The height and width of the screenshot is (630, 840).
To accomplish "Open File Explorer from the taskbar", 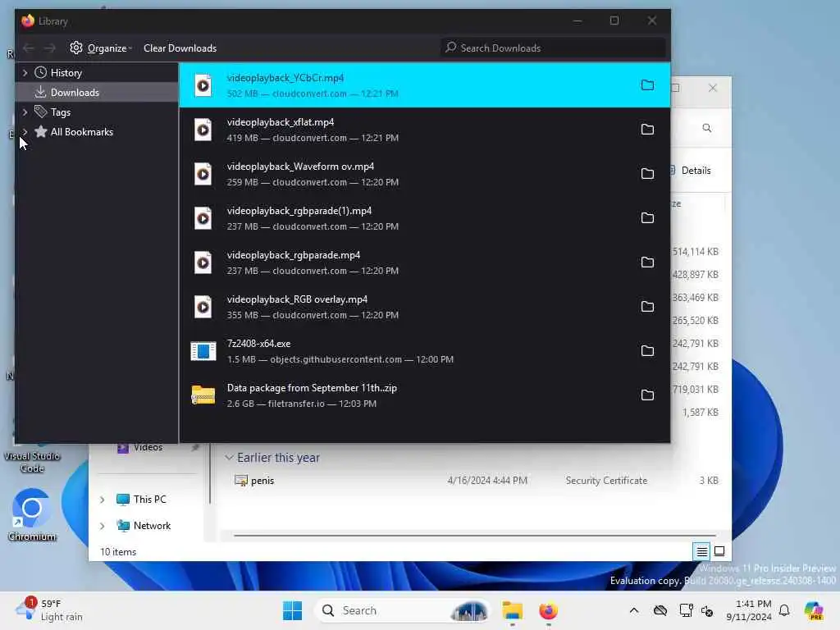I will [512, 610].
